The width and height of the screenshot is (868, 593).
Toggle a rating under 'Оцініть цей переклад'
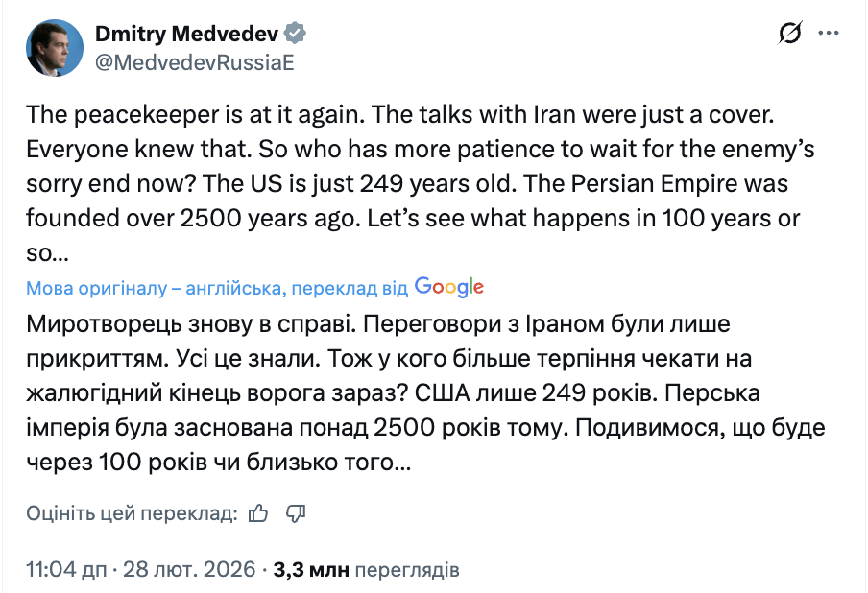coord(256,513)
